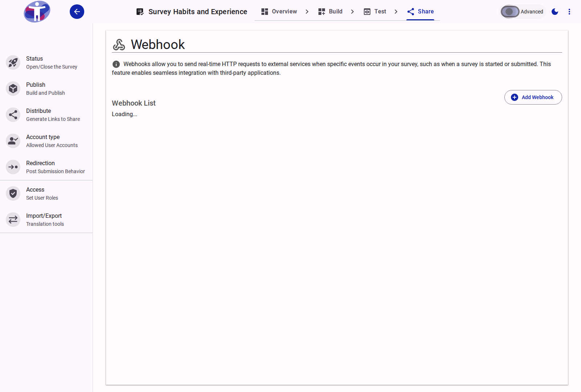Screen dimensions: 581x392
Task: Click the Post Submission Behavior subtitle
Action: 56,171
